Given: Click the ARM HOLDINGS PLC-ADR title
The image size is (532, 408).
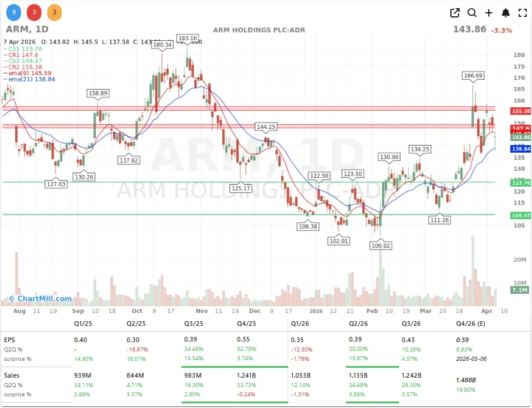Looking at the screenshot, I should 258,30.
